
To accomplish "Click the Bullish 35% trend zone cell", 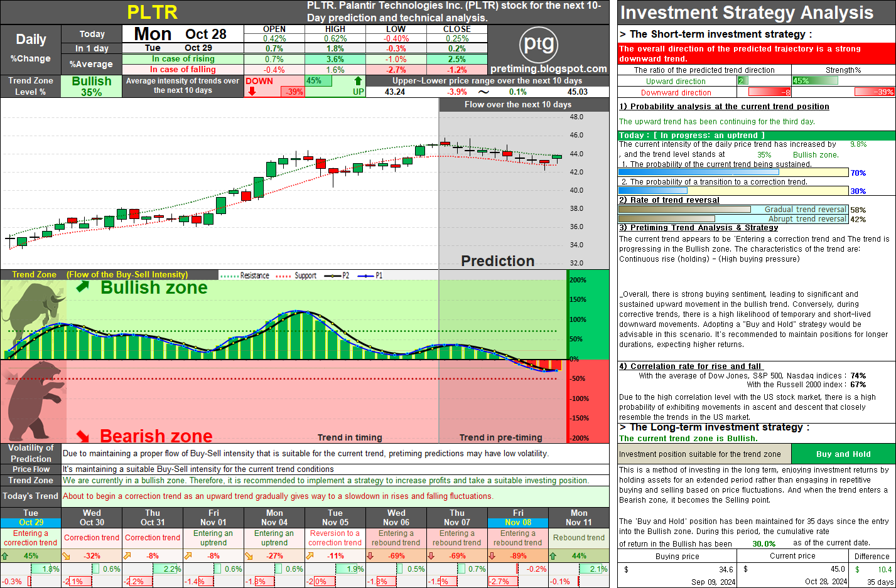I will (92, 86).
